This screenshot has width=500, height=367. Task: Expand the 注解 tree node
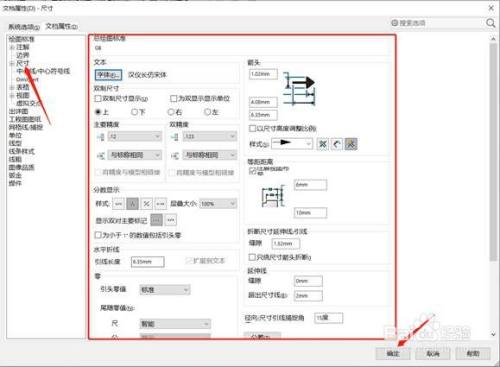[x=12, y=47]
